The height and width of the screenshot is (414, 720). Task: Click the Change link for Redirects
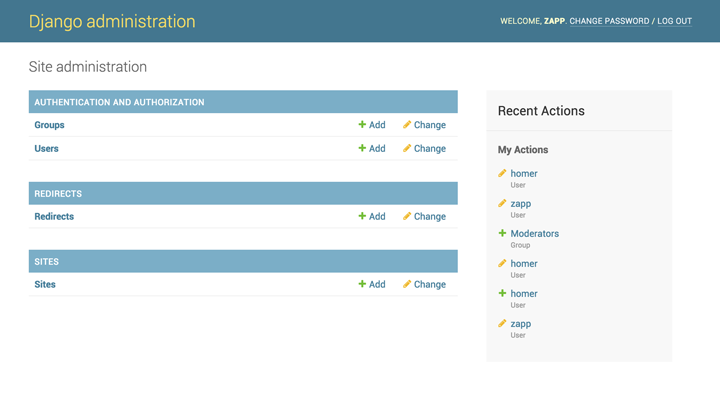(430, 216)
